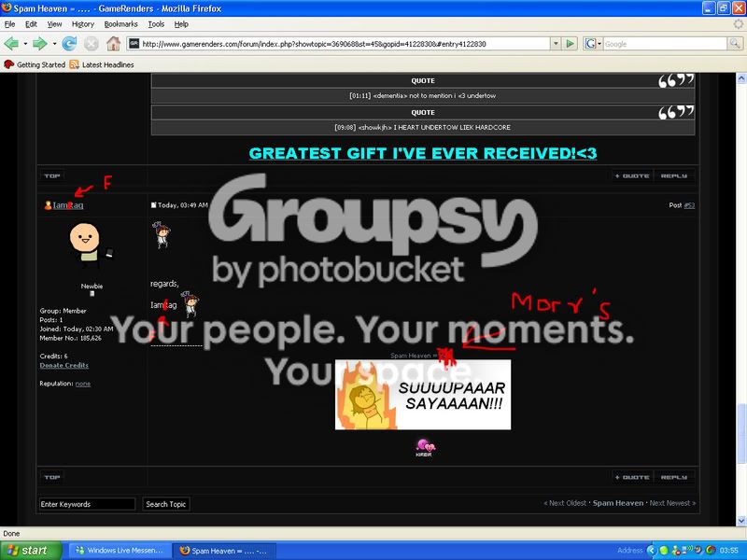Open the Edit menu
Screen dimensions: 747x560
31,24
